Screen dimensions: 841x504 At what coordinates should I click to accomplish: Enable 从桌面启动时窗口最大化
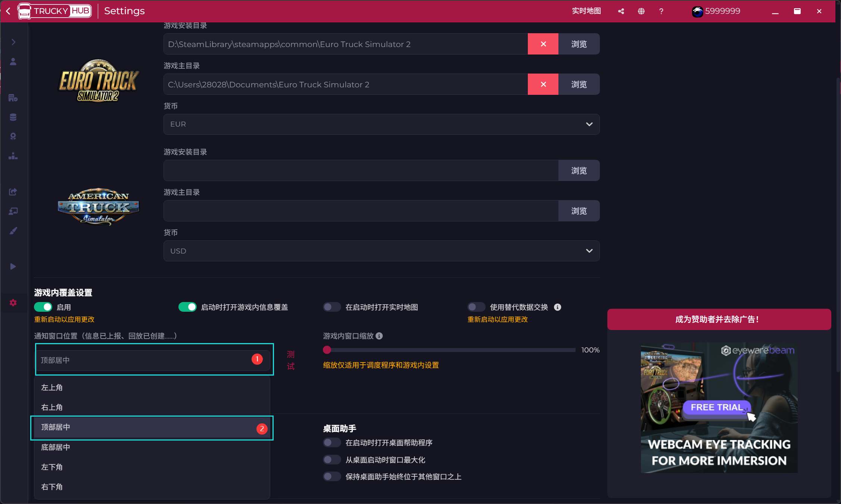point(332,460)
